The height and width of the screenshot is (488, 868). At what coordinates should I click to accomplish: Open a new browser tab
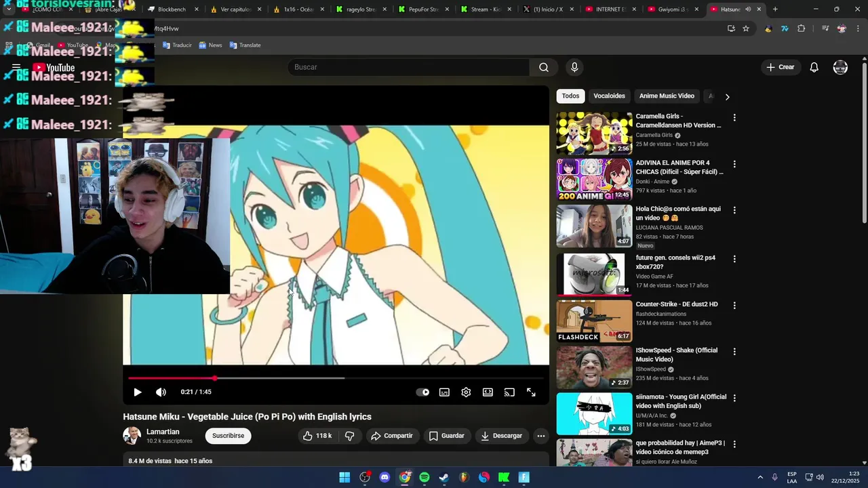coord(775,9)
